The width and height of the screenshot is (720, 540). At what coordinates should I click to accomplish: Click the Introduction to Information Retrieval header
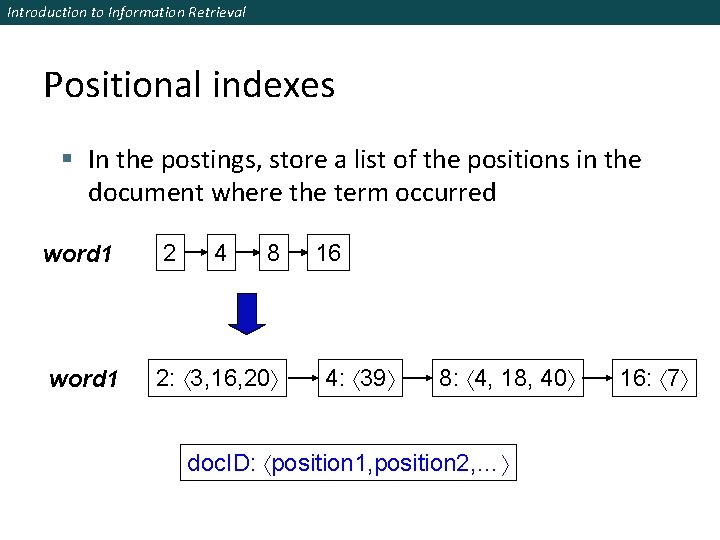click(127, 12)
